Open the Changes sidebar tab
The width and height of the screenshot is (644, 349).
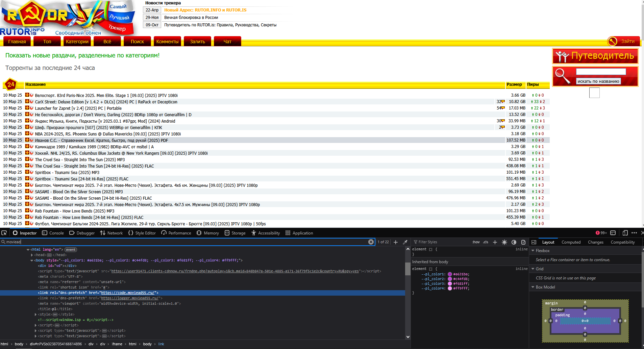pyautogui.click(x=596, y=242)
